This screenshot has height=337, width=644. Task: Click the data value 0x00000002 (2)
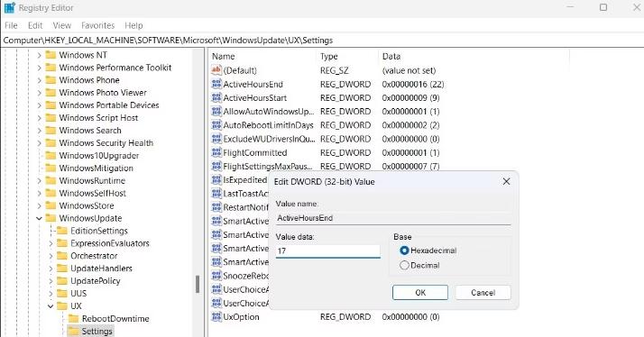click(410, 125)
